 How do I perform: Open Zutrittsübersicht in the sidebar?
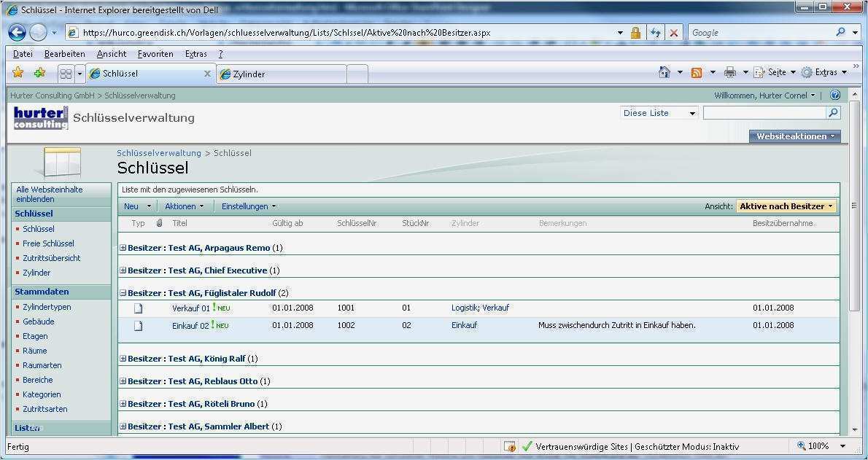[52, 258]
